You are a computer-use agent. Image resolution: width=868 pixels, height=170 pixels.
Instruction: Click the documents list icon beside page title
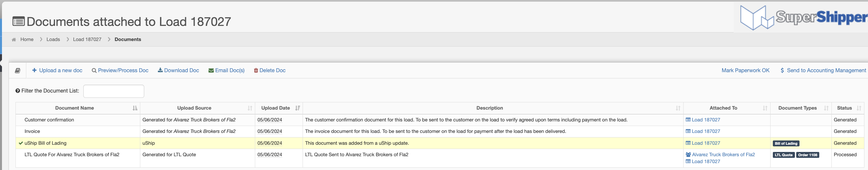point(18,22)
